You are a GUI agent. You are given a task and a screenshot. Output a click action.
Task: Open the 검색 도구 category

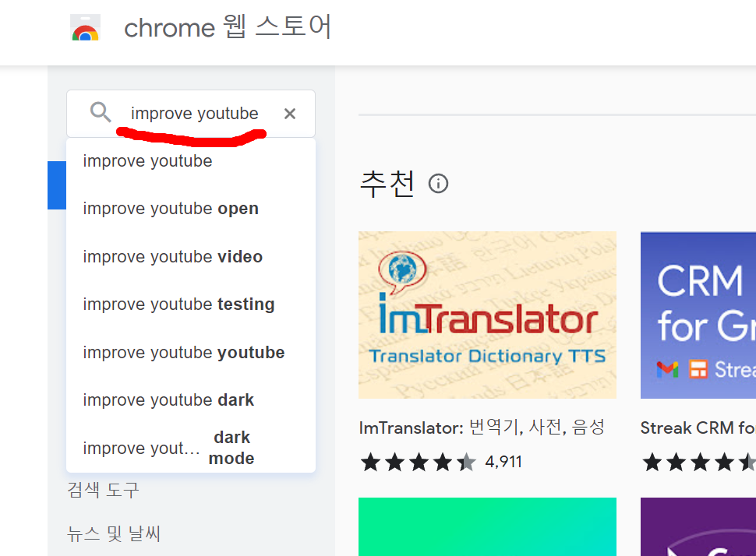point(103,490)
